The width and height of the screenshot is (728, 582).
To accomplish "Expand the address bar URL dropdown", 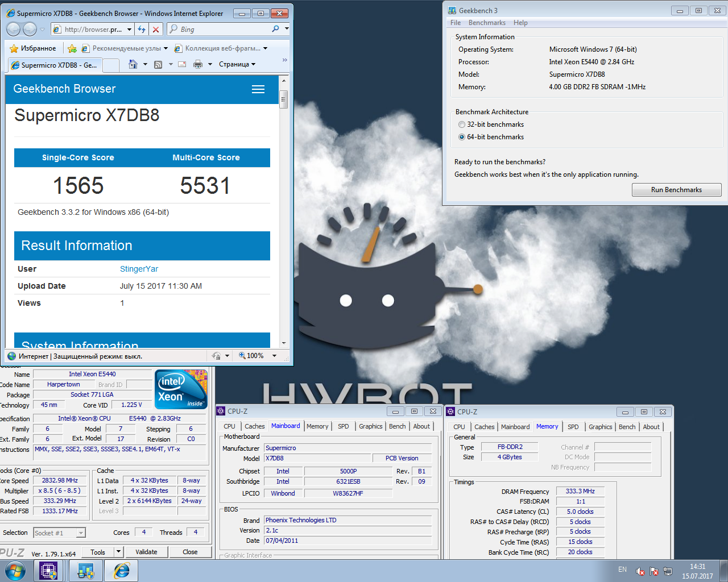I will point(129,29).
